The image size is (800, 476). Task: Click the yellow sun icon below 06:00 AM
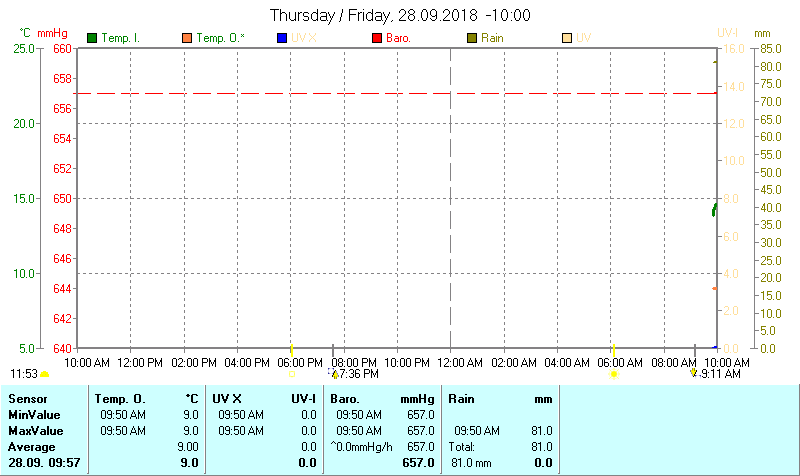614,374
